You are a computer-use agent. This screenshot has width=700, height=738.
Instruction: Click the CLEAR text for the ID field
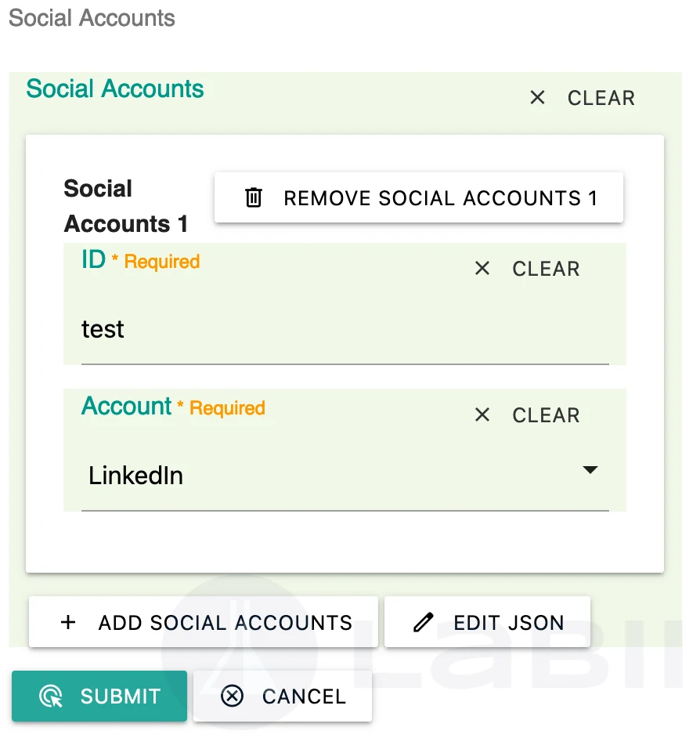click(x=546, y=269)
